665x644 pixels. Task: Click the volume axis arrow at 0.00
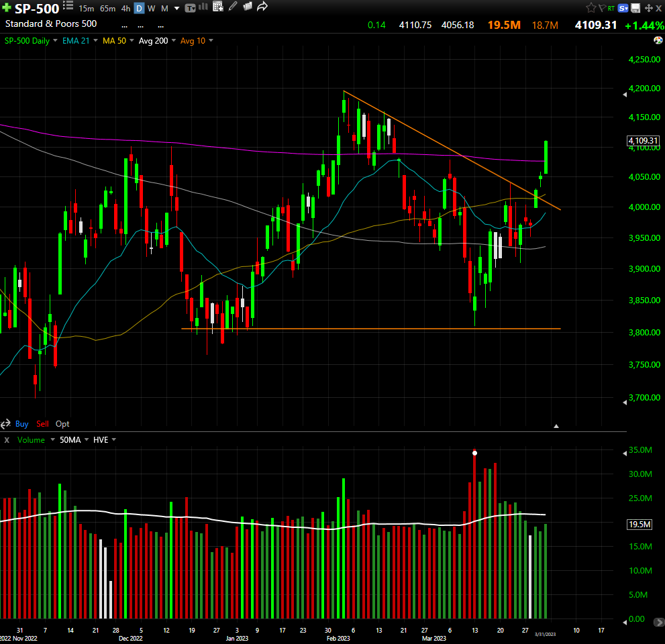(625, 622)
